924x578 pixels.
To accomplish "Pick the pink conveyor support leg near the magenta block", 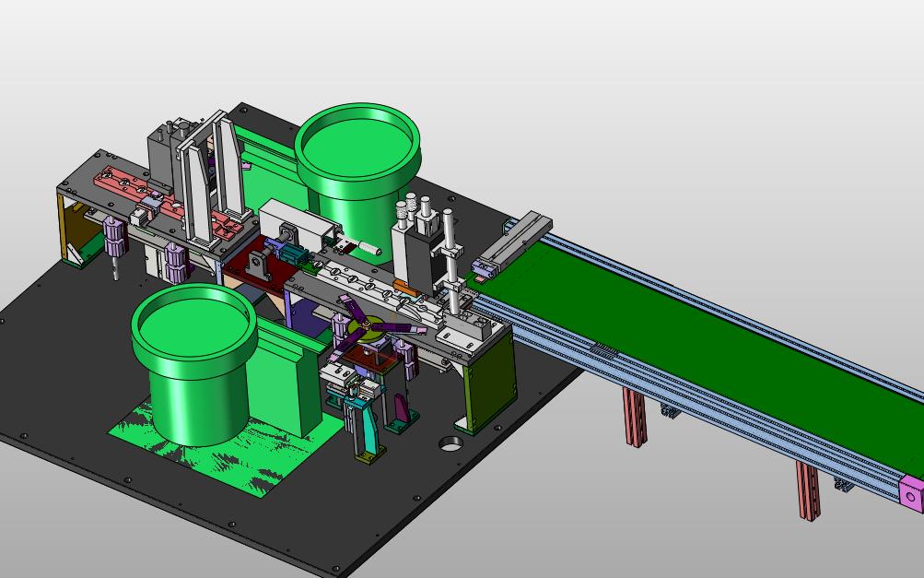I will point(808,490).
